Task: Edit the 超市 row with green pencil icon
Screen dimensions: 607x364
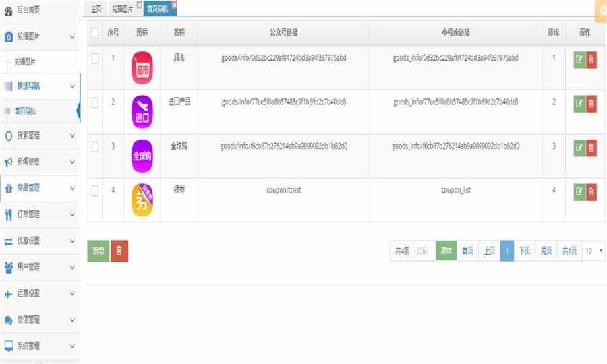Action: tap(579, 59)
